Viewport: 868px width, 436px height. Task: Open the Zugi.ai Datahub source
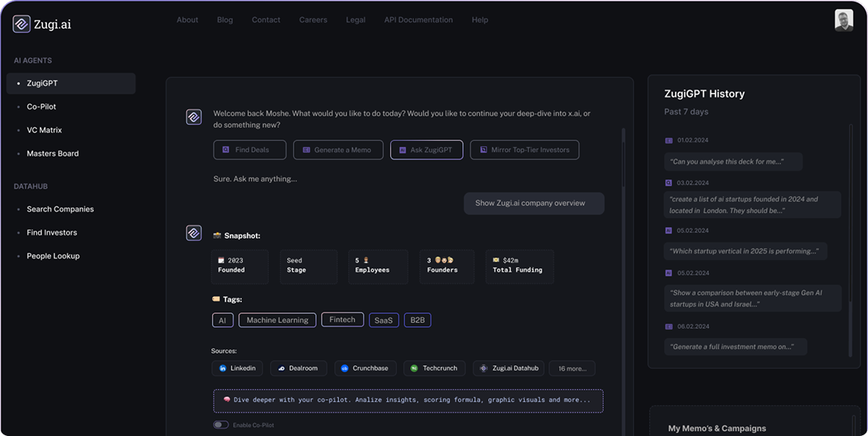(509, 368)
